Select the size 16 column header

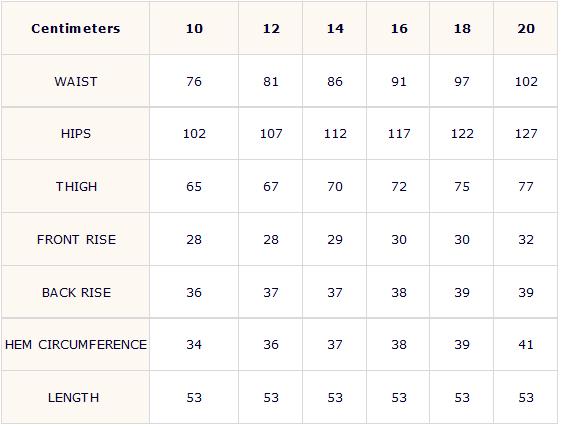pyautogui.click(x=399, y=29)
